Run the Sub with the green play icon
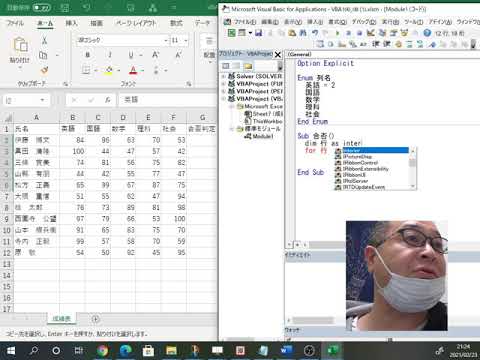The width and height of the screenshot is (480, 360). click(x=337, y=33)
